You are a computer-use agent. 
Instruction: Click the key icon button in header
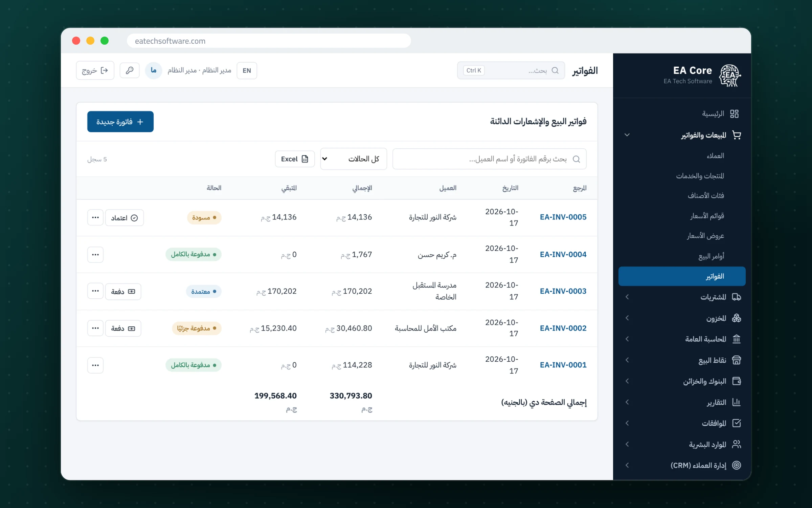click(x=130, y=70)
